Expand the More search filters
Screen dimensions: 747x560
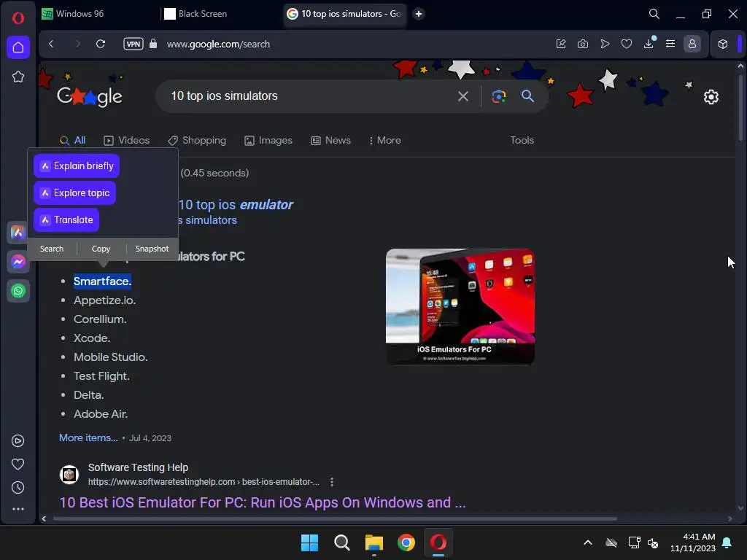pos(385,141)
